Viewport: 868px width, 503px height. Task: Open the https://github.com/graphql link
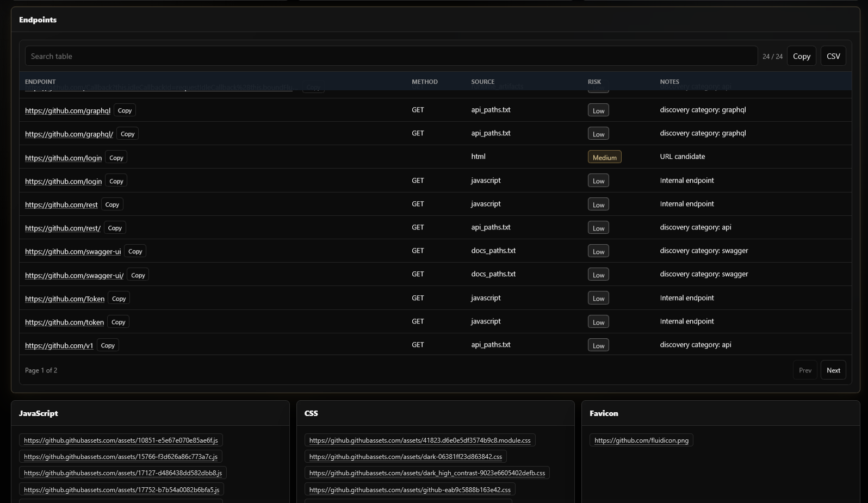(67, 110)
